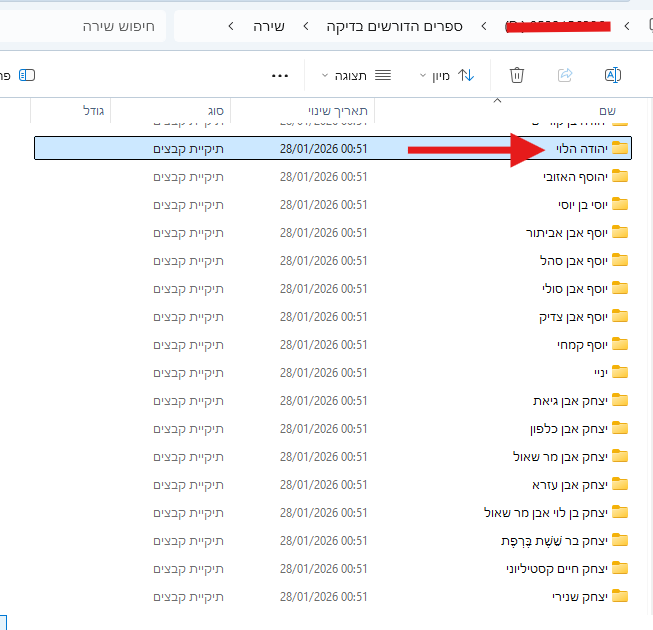Sort by שם column header
The width and height of the screenshot is (653, 630).
point(607,110)
